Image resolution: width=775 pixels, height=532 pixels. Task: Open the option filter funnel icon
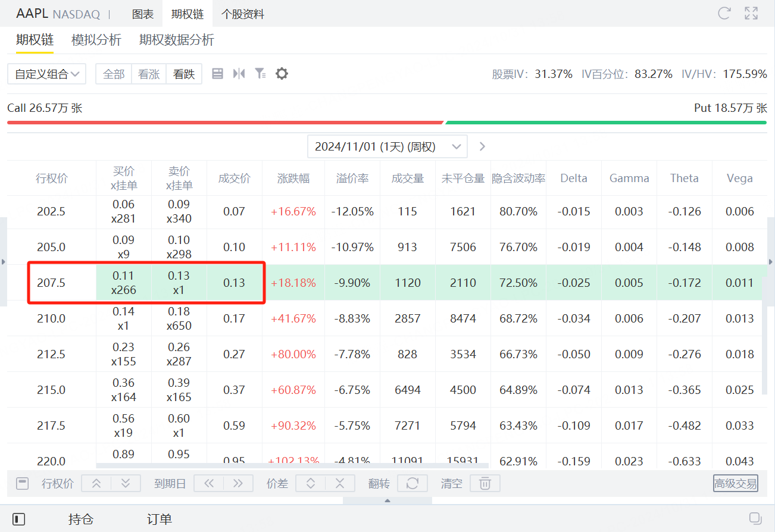[x=260, y=74]
